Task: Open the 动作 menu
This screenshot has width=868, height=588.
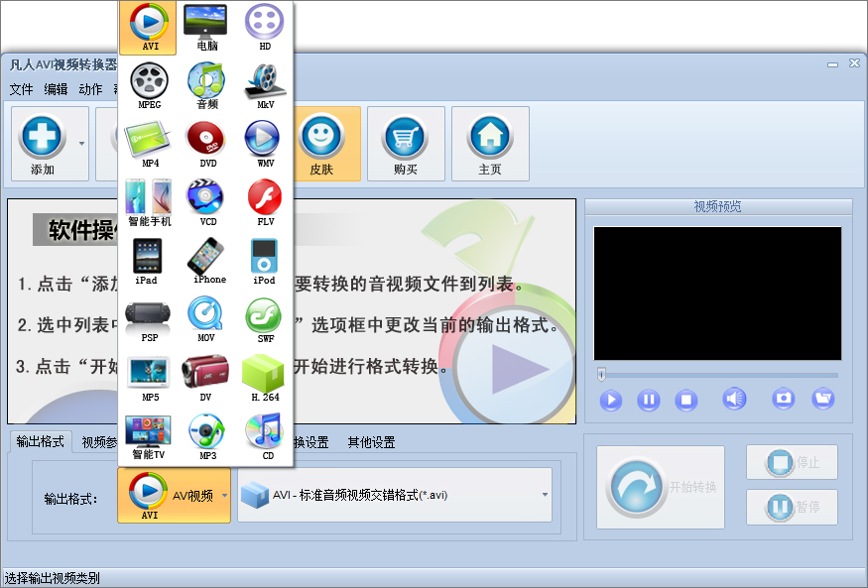Action: tap(90, 89)
